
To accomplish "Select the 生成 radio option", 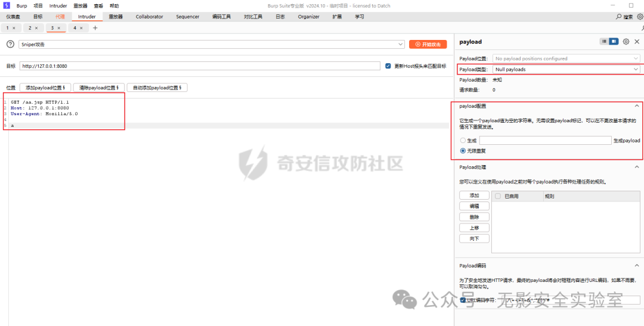I will 463,141.
